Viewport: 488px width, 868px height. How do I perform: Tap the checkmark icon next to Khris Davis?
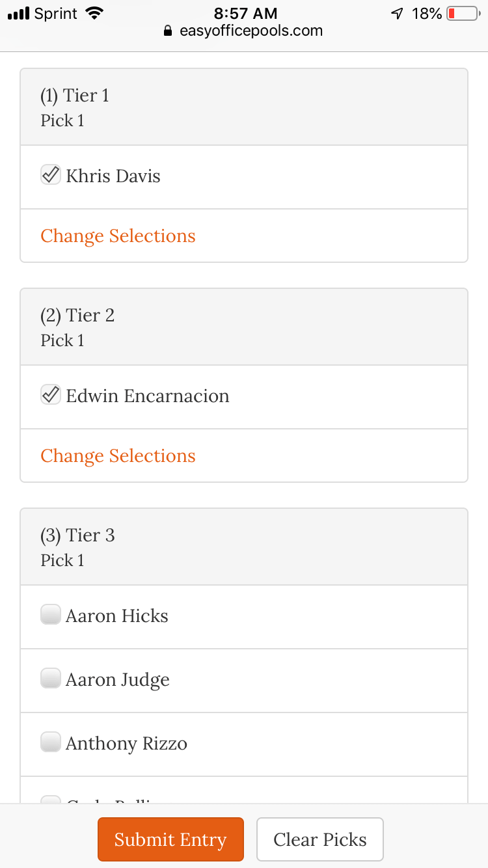50,174
